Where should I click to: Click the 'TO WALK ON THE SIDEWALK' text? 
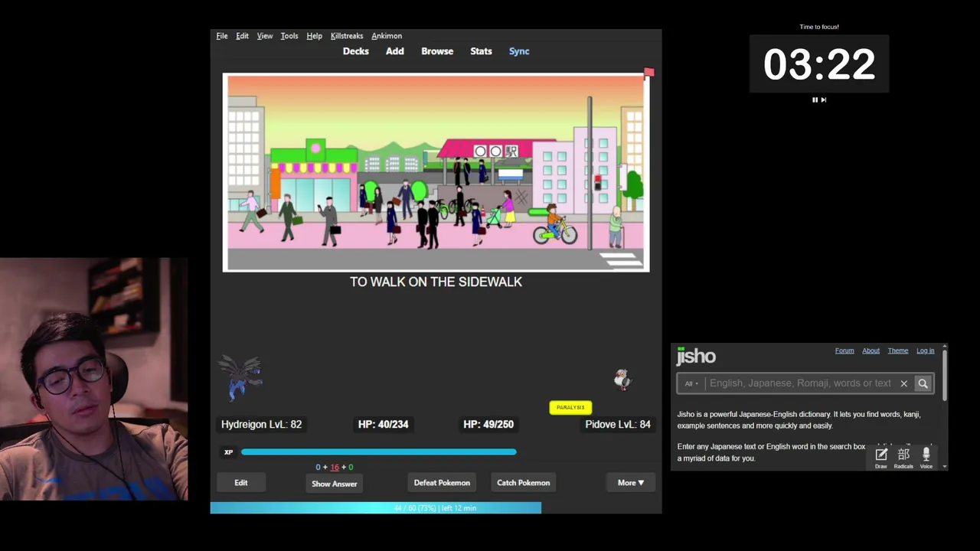click(x=436, y=282)
